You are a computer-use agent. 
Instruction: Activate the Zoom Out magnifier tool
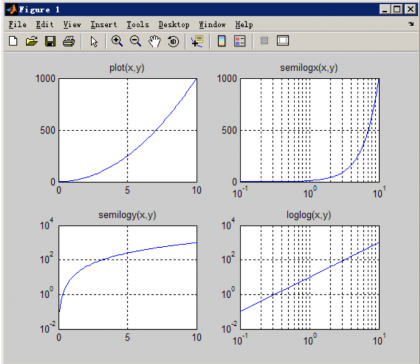136,41
